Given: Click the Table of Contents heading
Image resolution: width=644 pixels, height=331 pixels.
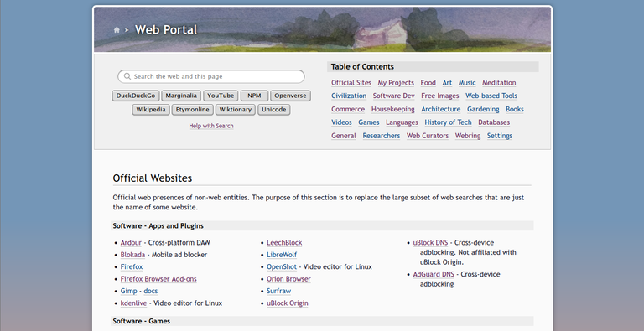Looking at the screenshot, I should [362, 66].
